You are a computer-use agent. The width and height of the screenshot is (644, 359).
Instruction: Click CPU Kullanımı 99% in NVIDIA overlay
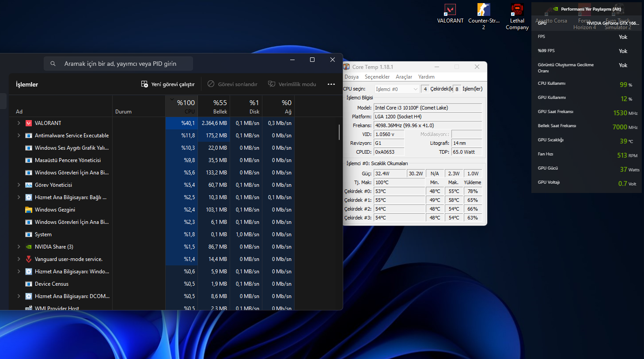click(x=626, y=84)
